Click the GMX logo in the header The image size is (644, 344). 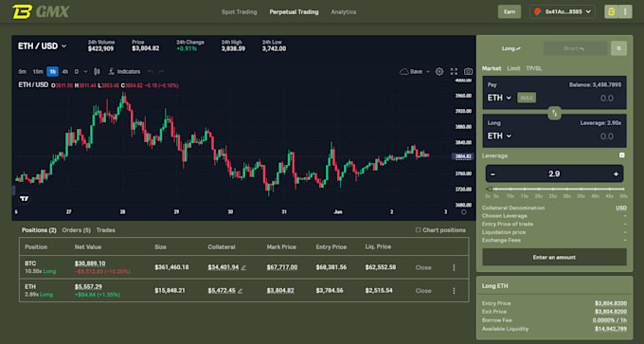[x=40, y=11]
